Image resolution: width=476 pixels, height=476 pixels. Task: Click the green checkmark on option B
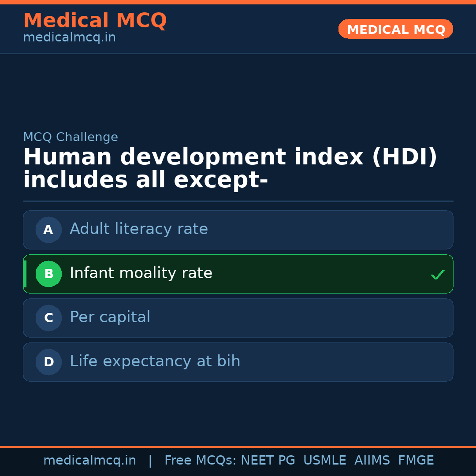(x=437, y=275)
